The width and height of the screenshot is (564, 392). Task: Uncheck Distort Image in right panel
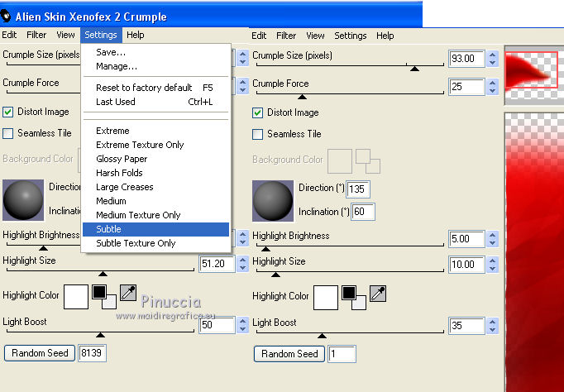pyautogui.click(x=257, y=112)
